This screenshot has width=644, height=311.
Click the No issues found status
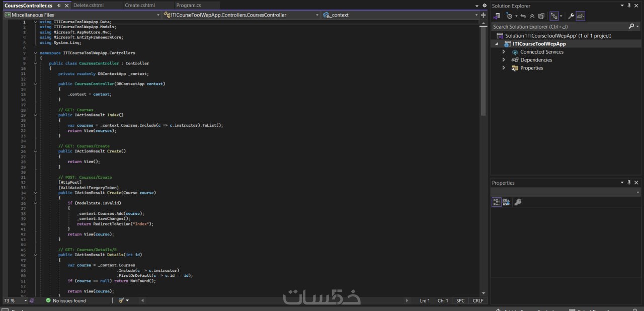[x=66, y=300]
